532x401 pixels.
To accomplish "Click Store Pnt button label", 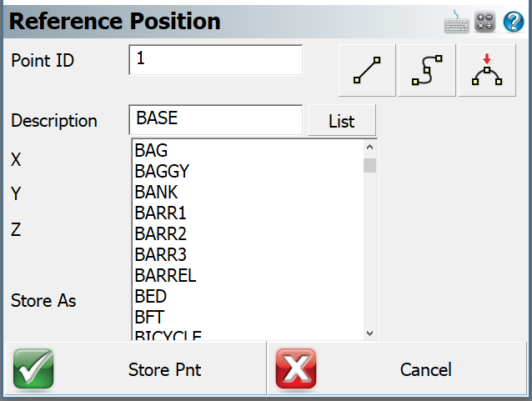I will coord(164,369).
